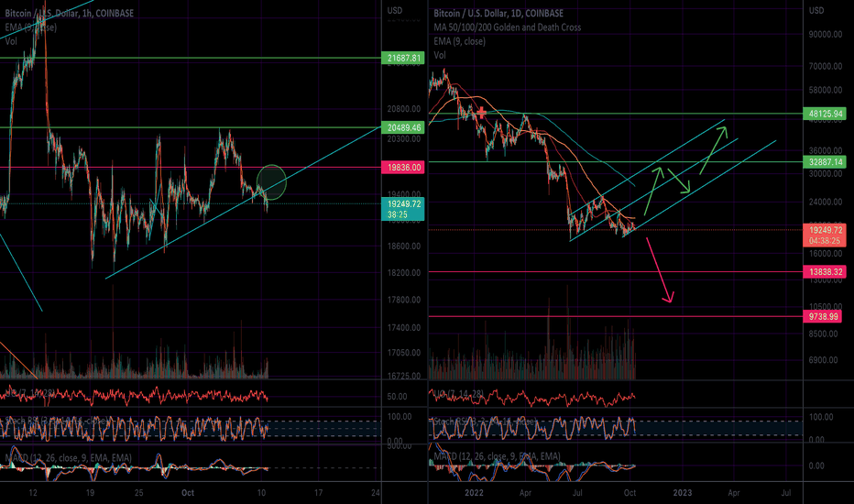854x504 pixels.
Task: Click date 24 on the 1h time axis
Action: (x=376, y=493)
